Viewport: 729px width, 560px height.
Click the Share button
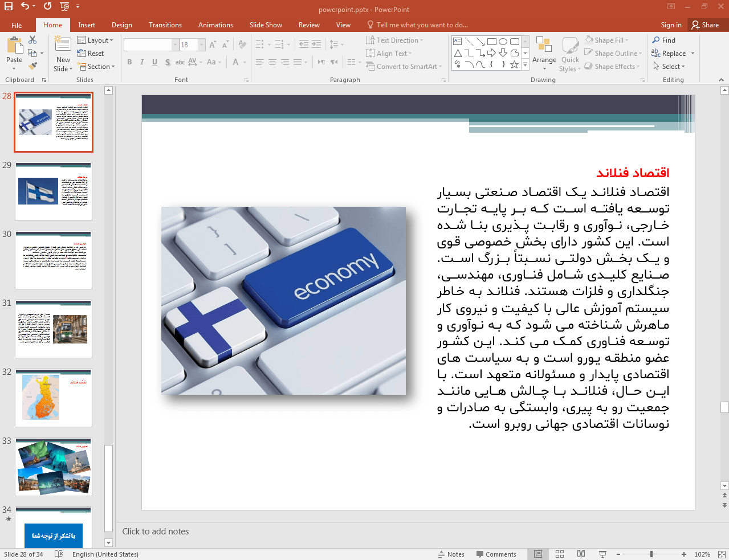click(x=705, y=25)
